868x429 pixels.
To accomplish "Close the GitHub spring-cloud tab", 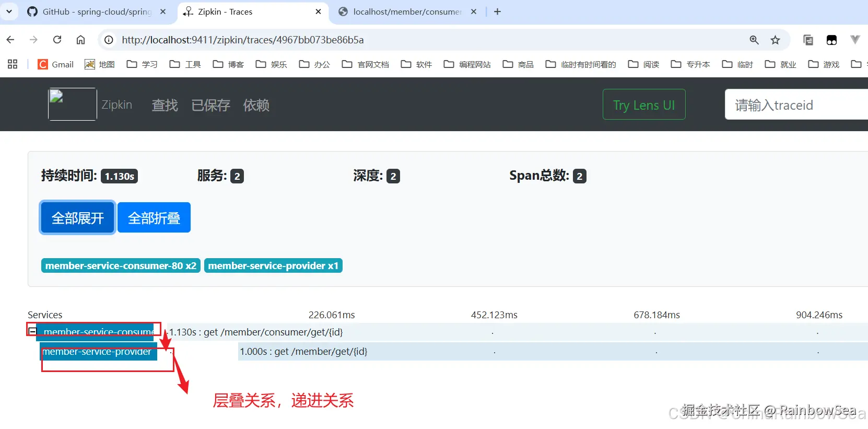I will click(x=163, y=11).
